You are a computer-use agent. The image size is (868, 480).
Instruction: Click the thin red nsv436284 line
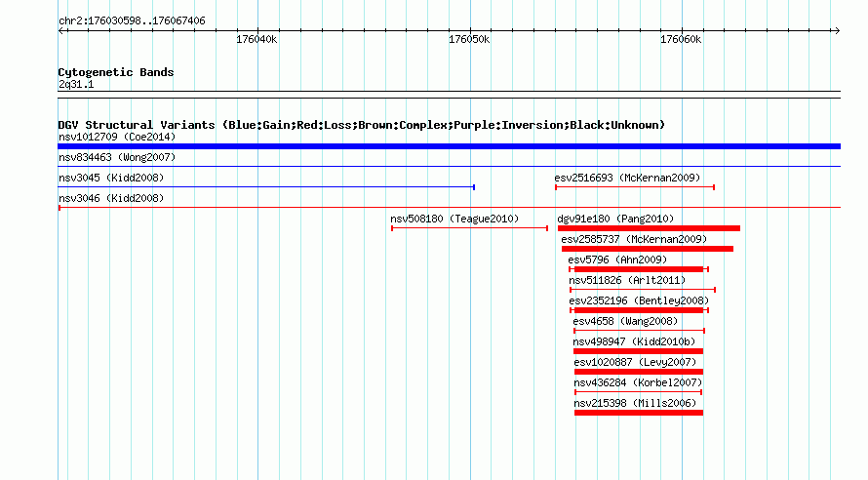(638, 392)
